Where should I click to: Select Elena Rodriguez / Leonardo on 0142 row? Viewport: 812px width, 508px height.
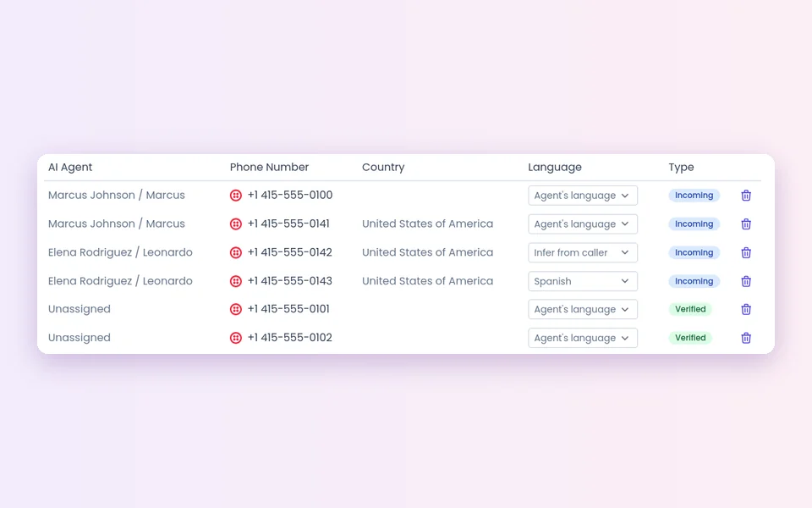pyautogui.click(x=120, y=252)
